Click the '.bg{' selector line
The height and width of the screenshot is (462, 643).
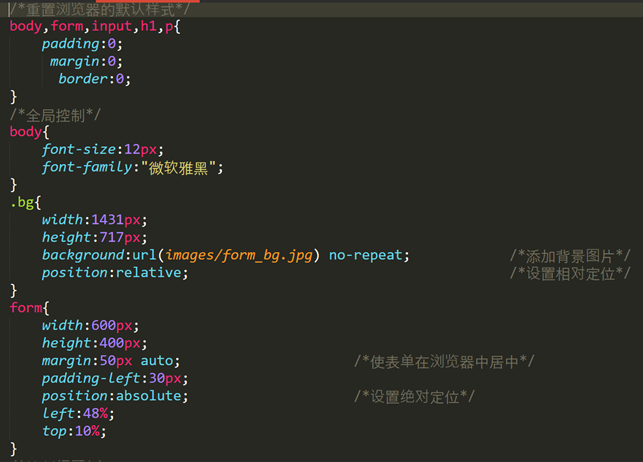pos(25,203)
